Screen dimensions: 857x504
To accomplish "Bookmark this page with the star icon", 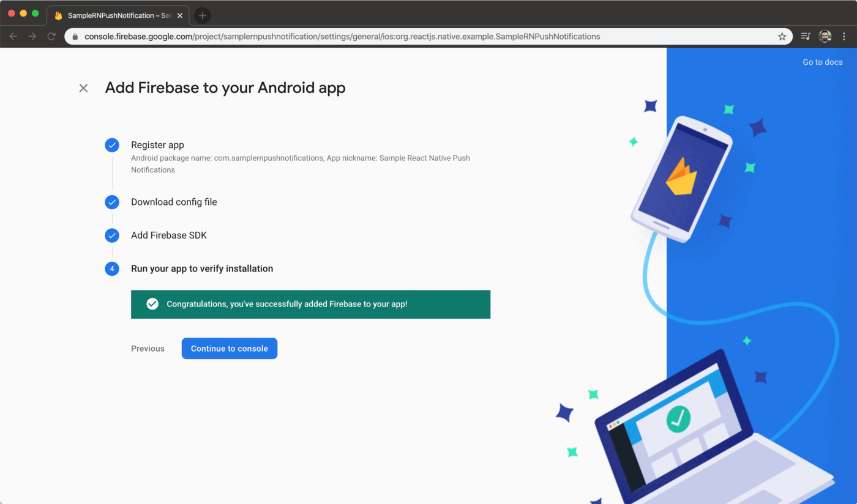I will (x=782, y=37).
